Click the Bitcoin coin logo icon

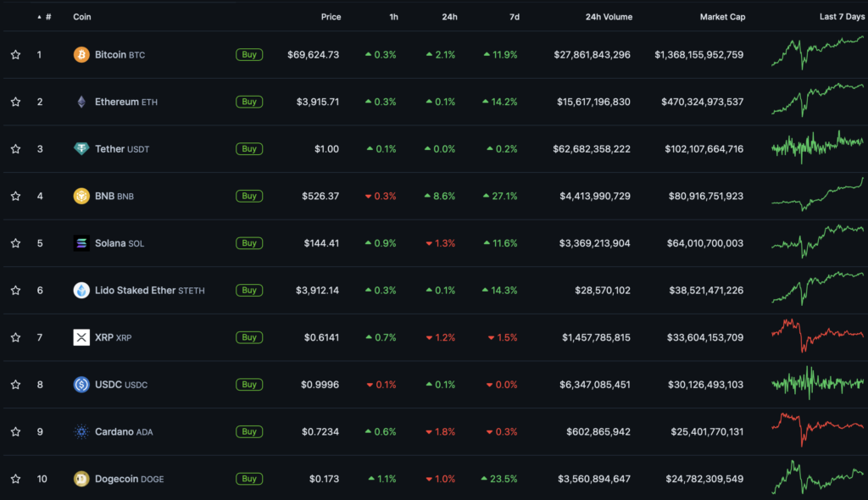[81, 55]
